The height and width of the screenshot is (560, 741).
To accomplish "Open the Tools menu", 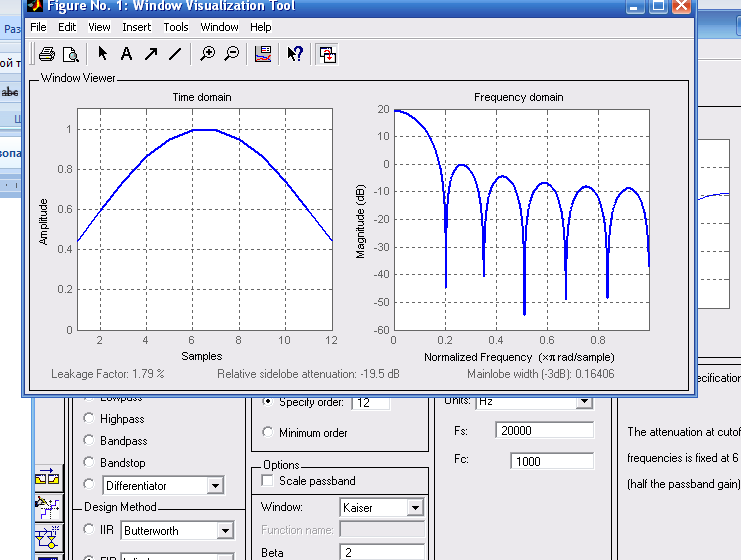I will (x=176, y=27).
